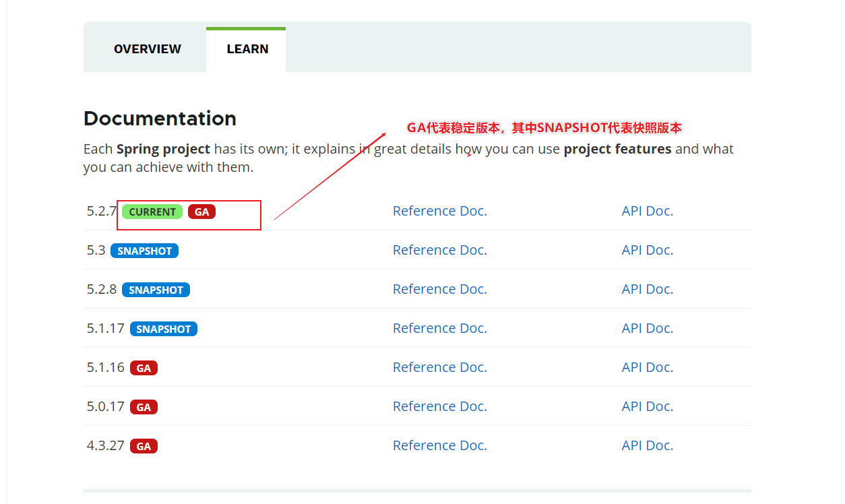Click the version number 5.3

click(96, 250)
